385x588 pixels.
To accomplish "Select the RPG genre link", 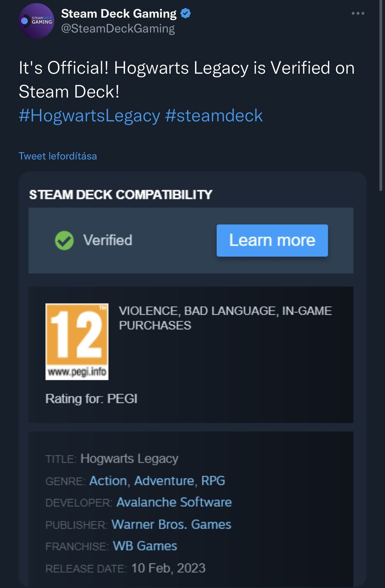I will [x=213, y=481].
